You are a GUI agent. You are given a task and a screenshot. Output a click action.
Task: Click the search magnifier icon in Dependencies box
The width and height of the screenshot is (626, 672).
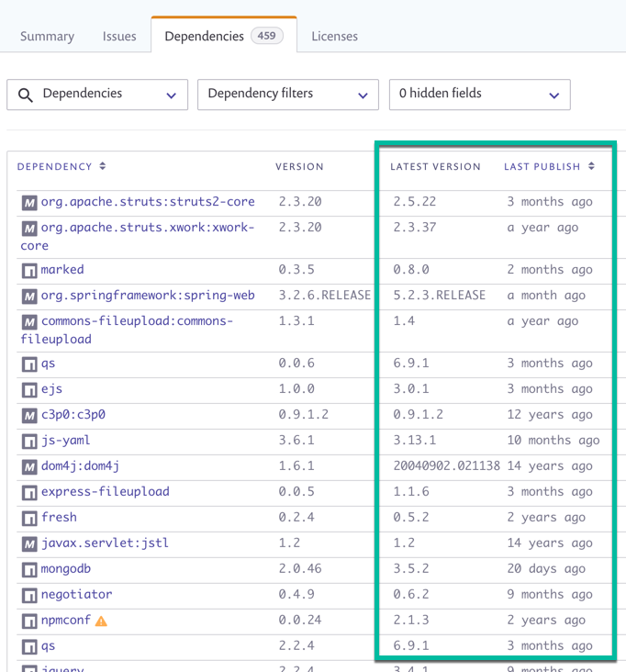pyautogui.click(x=26, y=95)
